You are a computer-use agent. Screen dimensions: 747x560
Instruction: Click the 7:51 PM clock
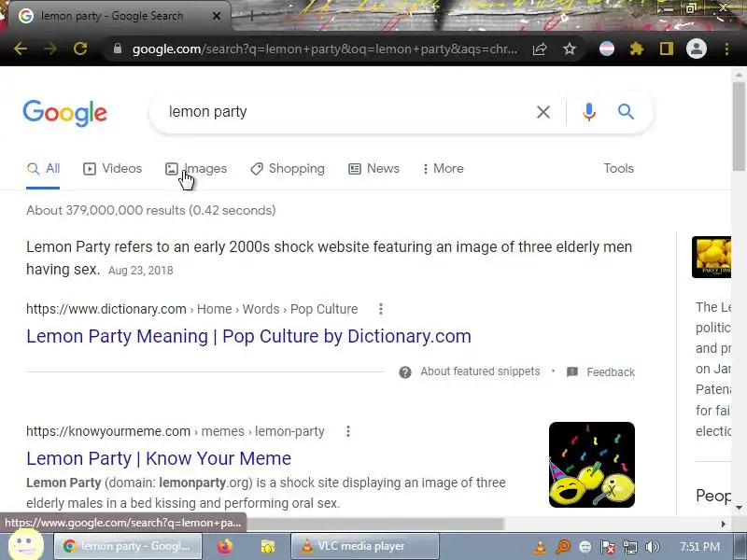(x=699, y=547)
